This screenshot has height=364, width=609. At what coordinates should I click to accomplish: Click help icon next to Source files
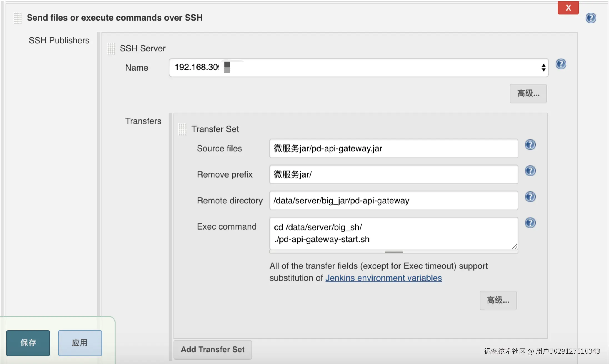530,145
